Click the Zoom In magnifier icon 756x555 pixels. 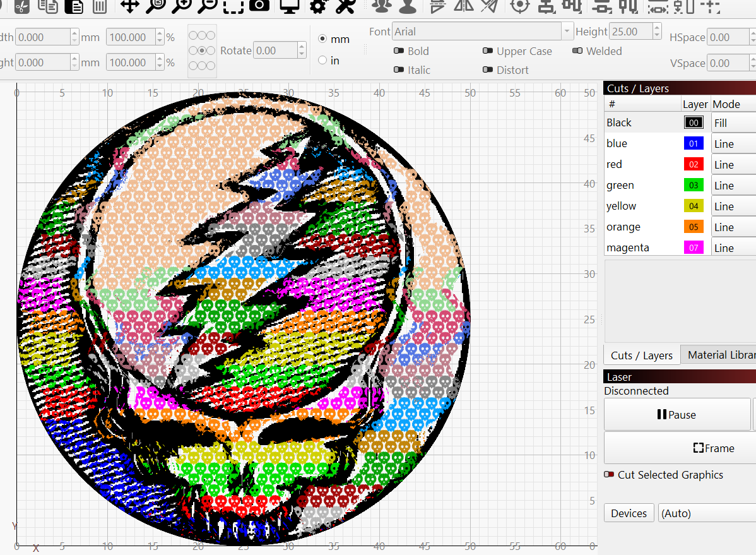(182, 6)
